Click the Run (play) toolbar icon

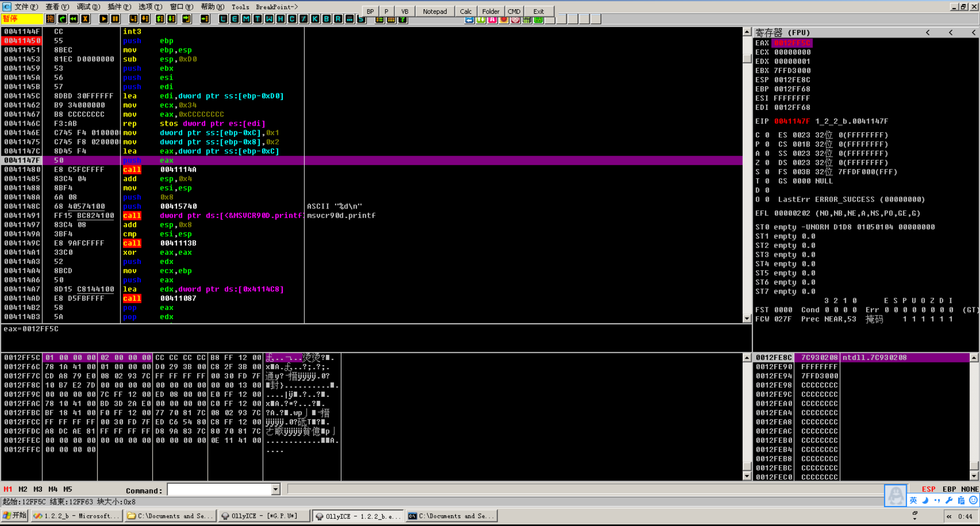104,19
